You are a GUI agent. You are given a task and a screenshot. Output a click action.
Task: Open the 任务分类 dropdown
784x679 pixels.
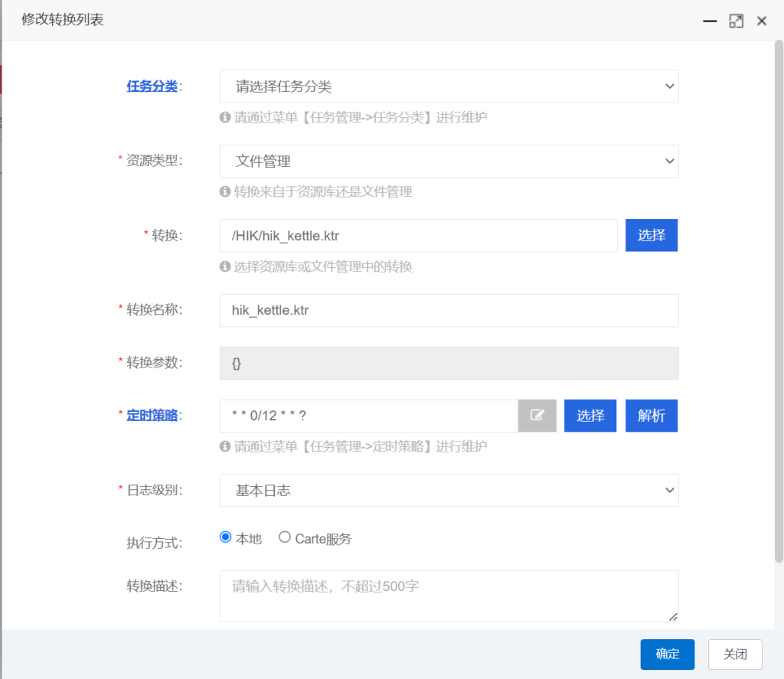click(x=449, y=87)
